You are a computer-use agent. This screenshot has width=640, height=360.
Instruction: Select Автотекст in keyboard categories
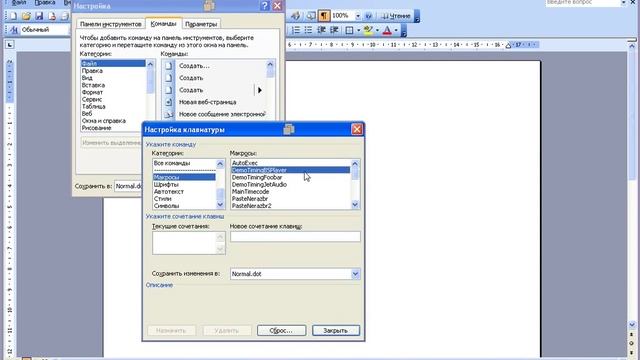coord(184,191)
